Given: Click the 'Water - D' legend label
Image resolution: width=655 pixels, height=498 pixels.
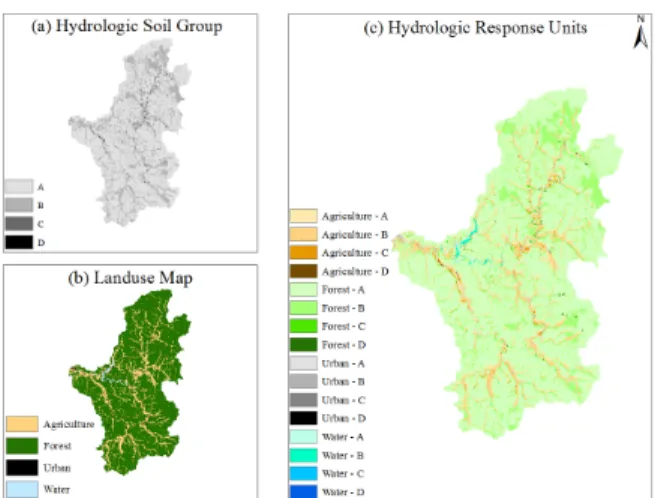Looking at the screenshot, I should [343, 492].
